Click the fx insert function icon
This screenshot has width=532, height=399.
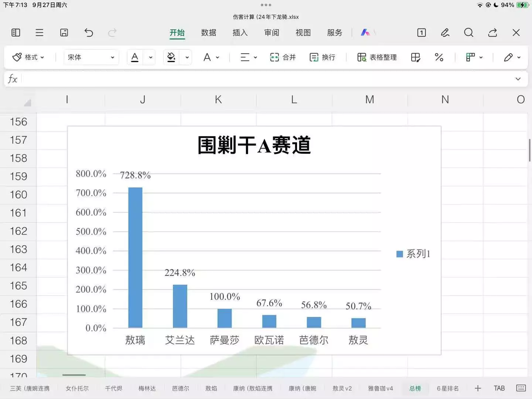point(13,79)
